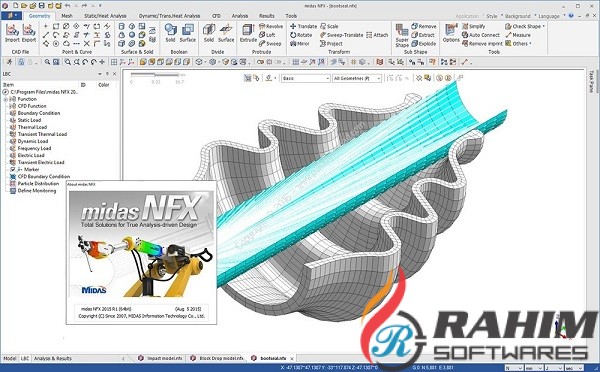Choose the Divide Surface tool
The height and width of the screenshot is (372, 600).
(226, 33)
